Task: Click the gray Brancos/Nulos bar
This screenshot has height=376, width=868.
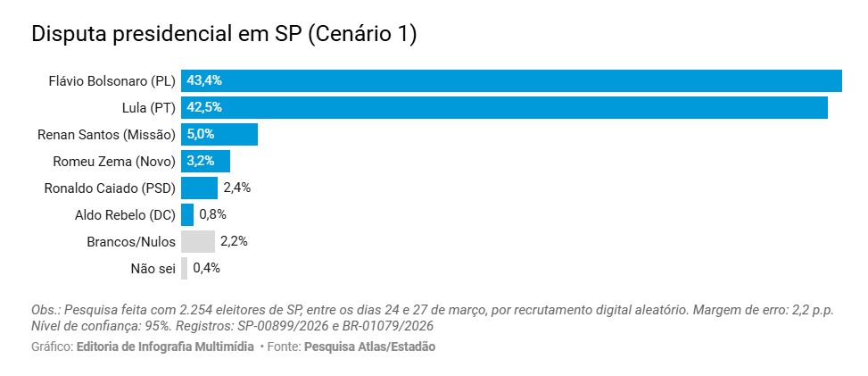Action: point(198,241)
